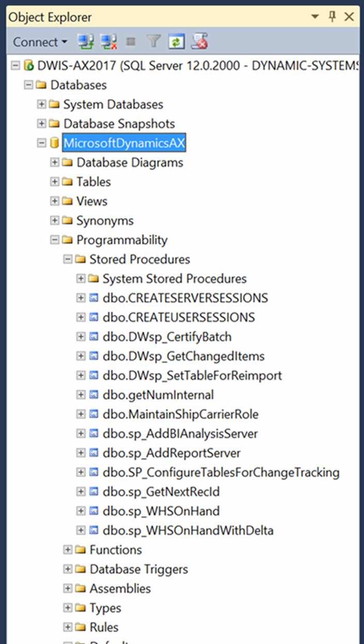Select the Database Triggers folder
The image size is (364, 644).
[x=139, y=569]
